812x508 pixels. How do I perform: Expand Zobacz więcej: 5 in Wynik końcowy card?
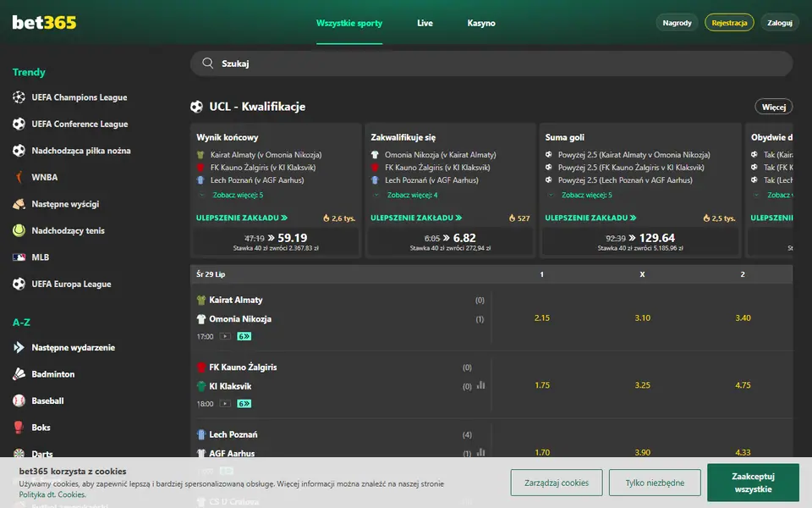pyautogui.click(x=238, y=195)
